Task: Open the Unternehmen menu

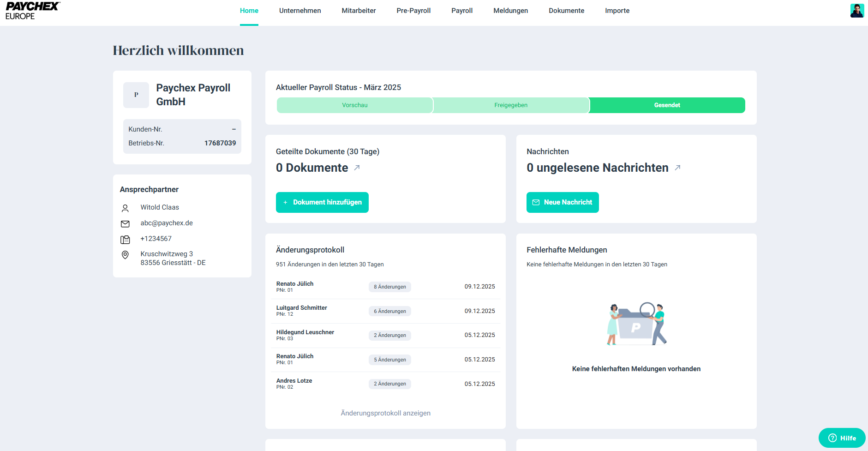Action: click(x=300, y=11)
